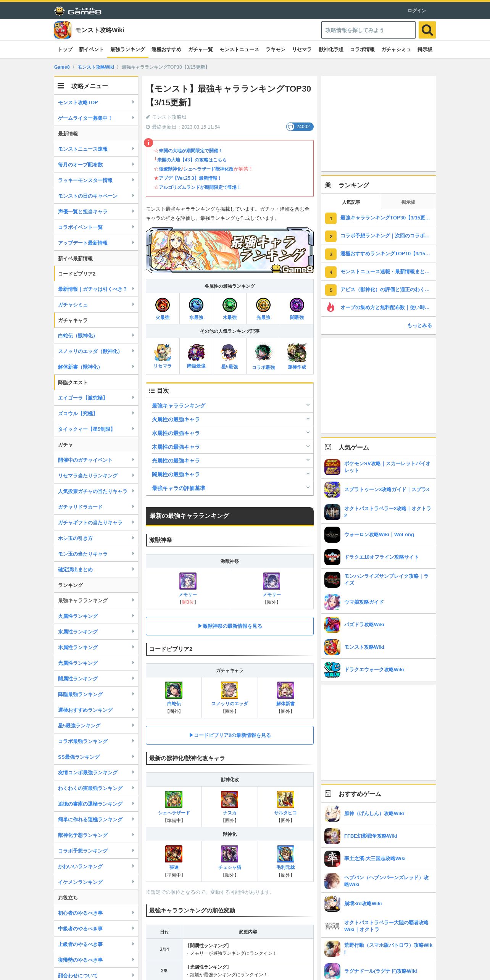Screen dimensions: 490x980
Task: Open モンストニュース速報 in sidebar menu
Action: pyautogui.click(x=96, y=149)
